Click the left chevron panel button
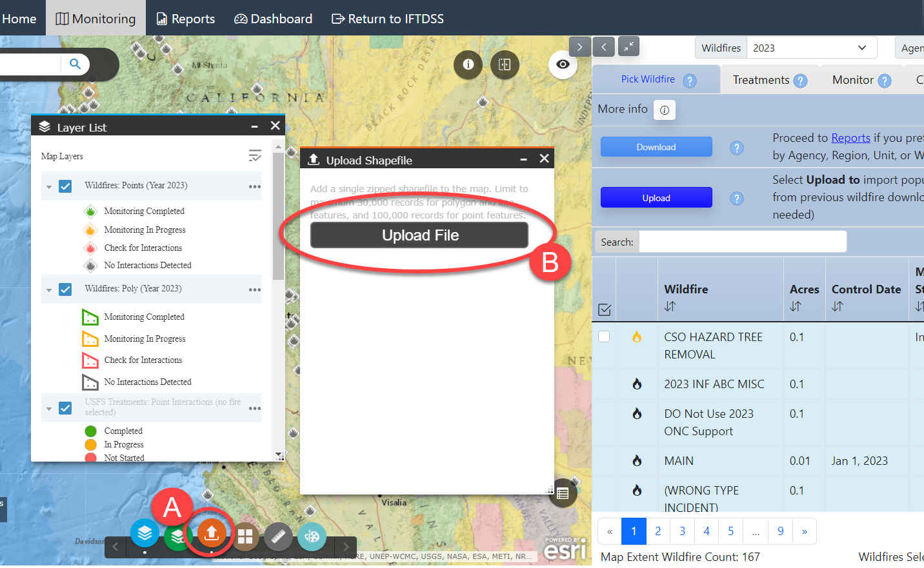The height and width of the screenshot is (568, 924). tap(603, 46)
